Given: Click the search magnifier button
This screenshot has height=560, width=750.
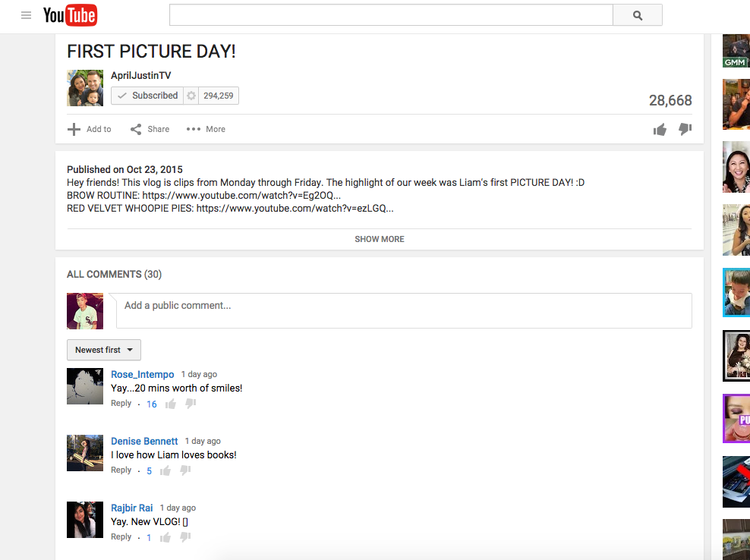Looking at the screenshot, I should tap(638, 15).
